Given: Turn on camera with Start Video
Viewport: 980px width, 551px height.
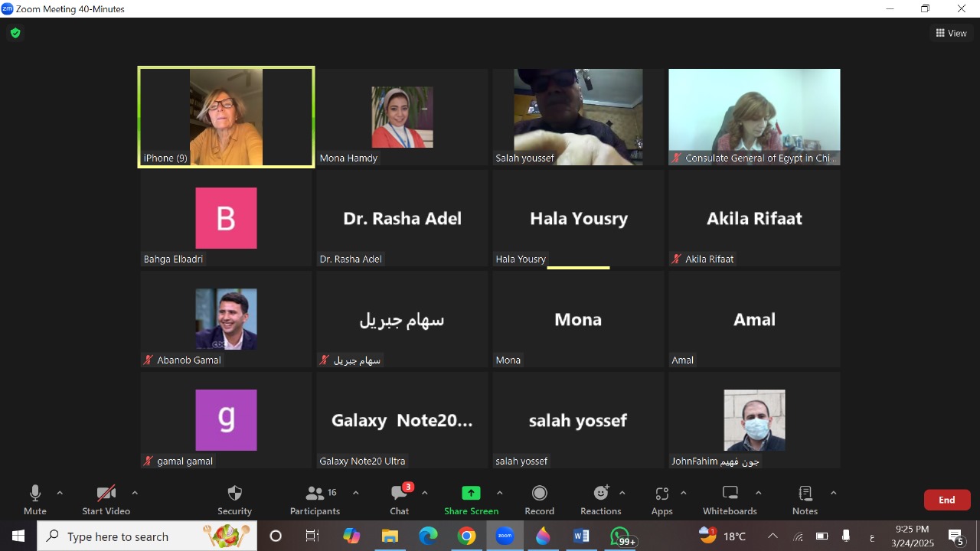Looking at the screenshot, I should pos(106,494).
